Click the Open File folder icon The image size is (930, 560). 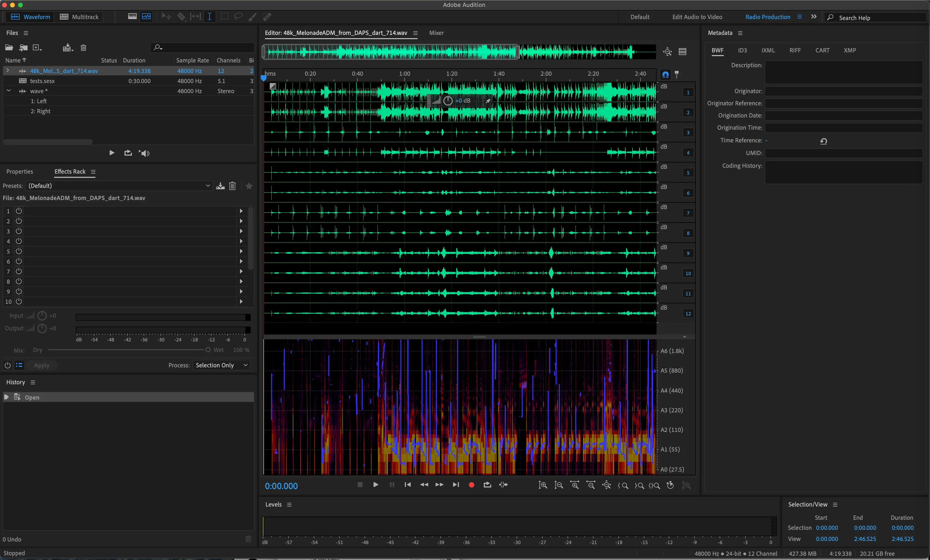[9, 48]
